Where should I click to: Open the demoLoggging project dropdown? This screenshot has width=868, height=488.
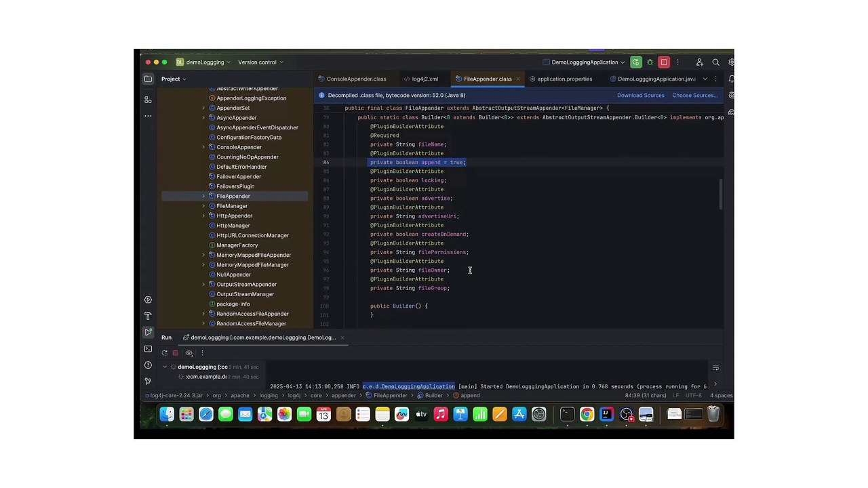tap(203, 62)
